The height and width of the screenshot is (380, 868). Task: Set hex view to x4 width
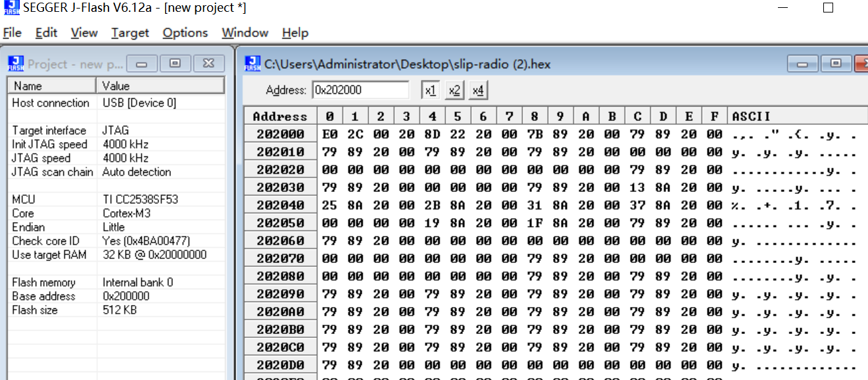478,90
